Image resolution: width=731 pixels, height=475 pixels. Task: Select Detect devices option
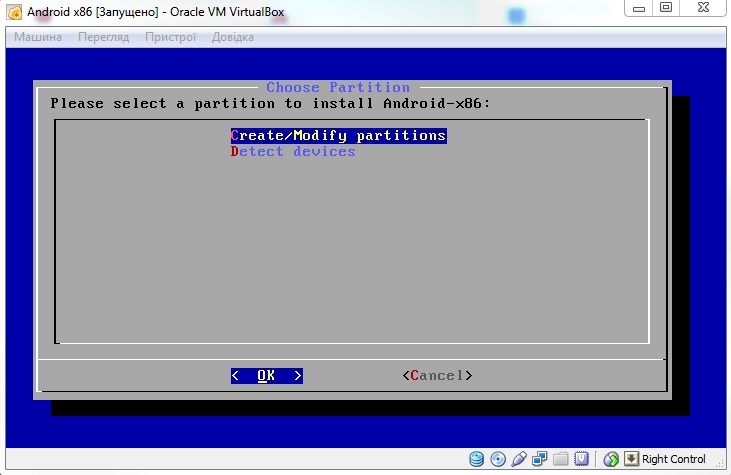293,151
